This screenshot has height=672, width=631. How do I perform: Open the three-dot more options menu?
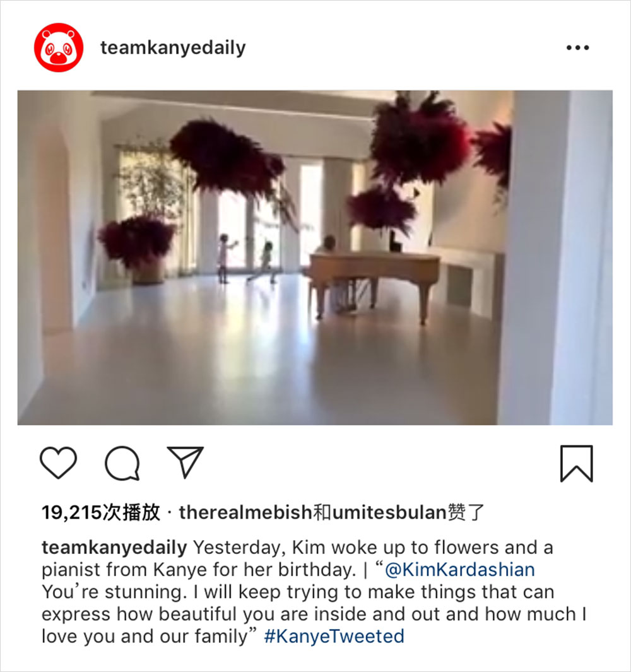(x=577, y=47)
